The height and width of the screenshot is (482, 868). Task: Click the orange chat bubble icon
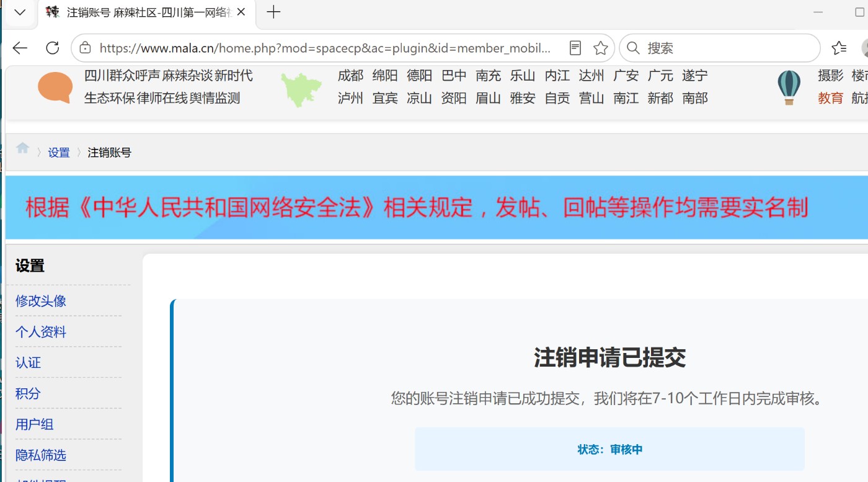click(55, 87)
